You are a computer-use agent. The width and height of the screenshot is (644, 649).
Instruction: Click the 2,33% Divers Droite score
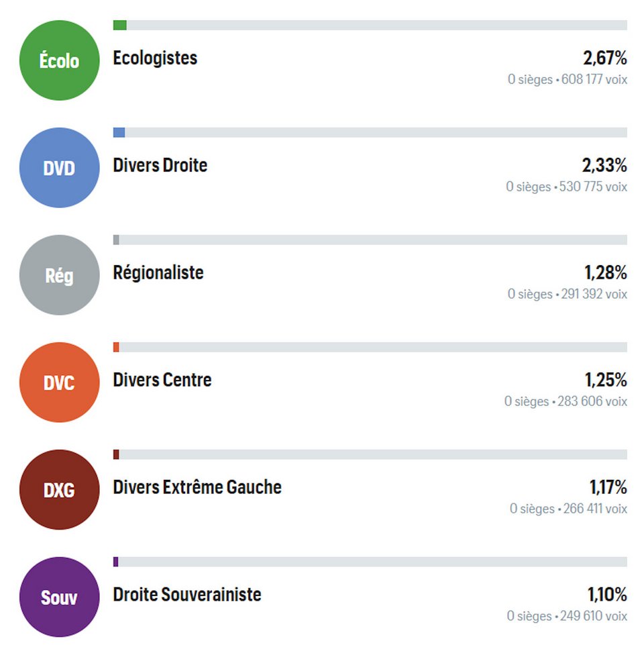pos(604,165)
